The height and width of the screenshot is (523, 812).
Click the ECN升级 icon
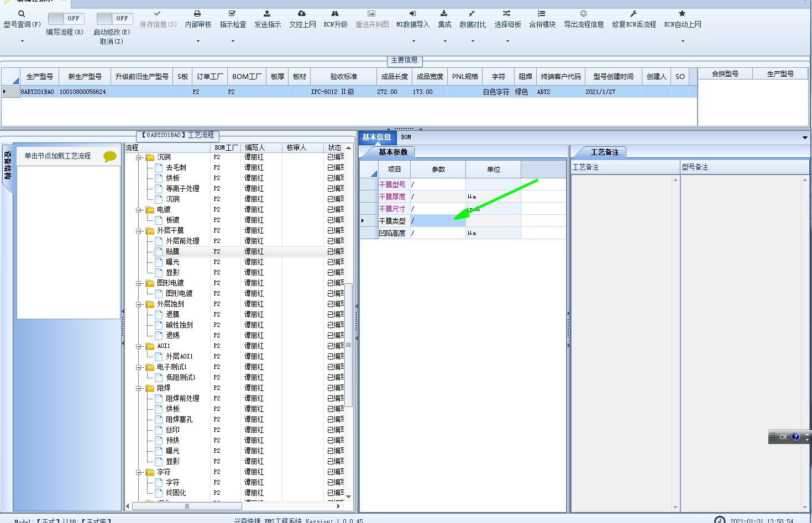[335, 13]
